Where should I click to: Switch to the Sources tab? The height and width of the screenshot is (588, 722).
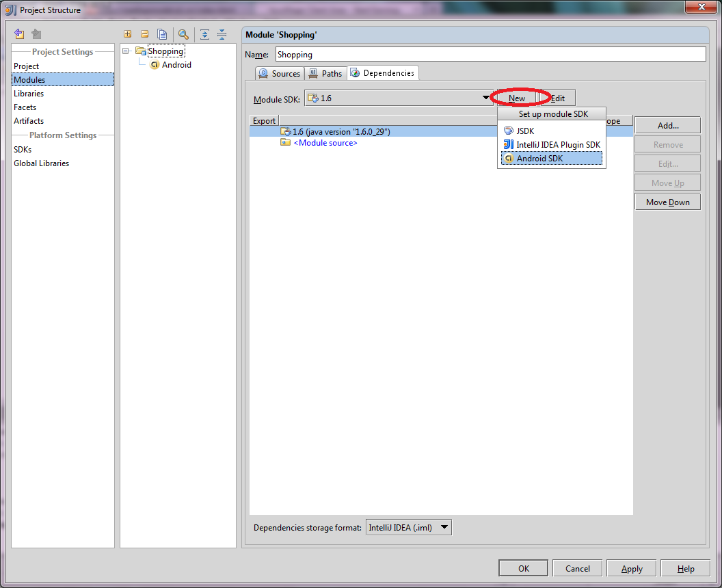coord(280,73)
